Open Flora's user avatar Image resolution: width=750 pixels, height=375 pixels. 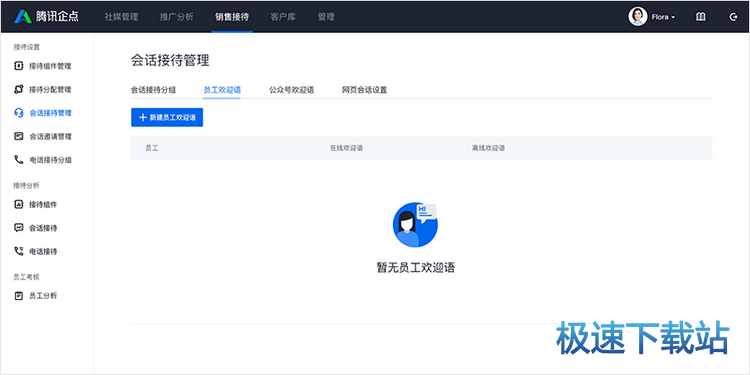(x=637, y=17)
